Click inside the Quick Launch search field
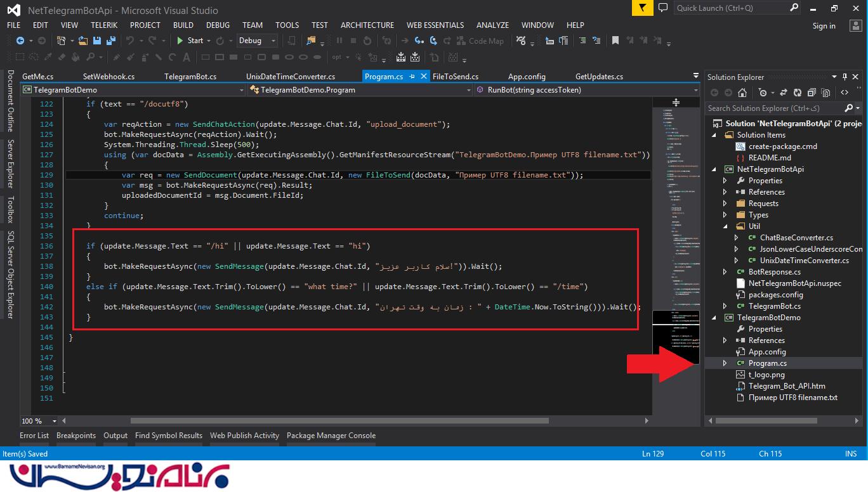 click(x=731, y=8)
